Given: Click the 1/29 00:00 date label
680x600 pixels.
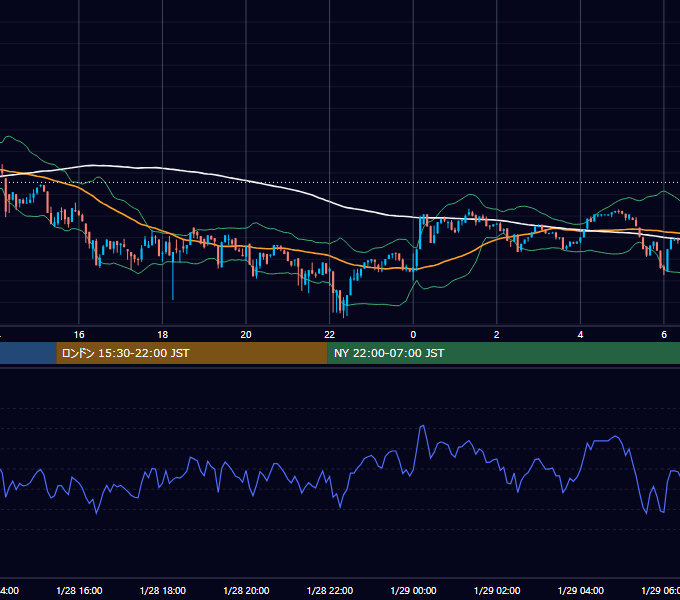Looking at the screenshot, I should [413, 590].
